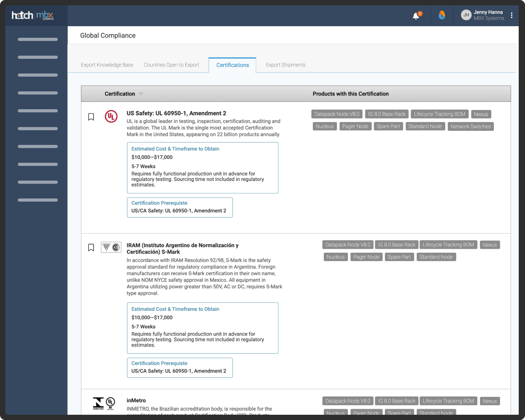The height and width of the screenshot is (420, 525).
Task: Click Nexus tag in inMetro row
Action: [490, 401]
